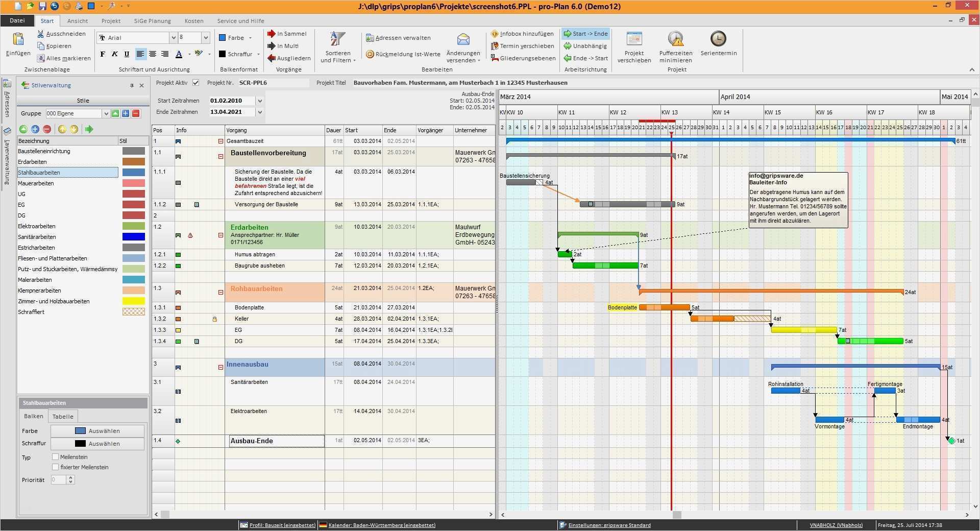This screenshot has width=980, height=531.
Task: Click Auswählen button next to Farbe
Action: point(97,431)
